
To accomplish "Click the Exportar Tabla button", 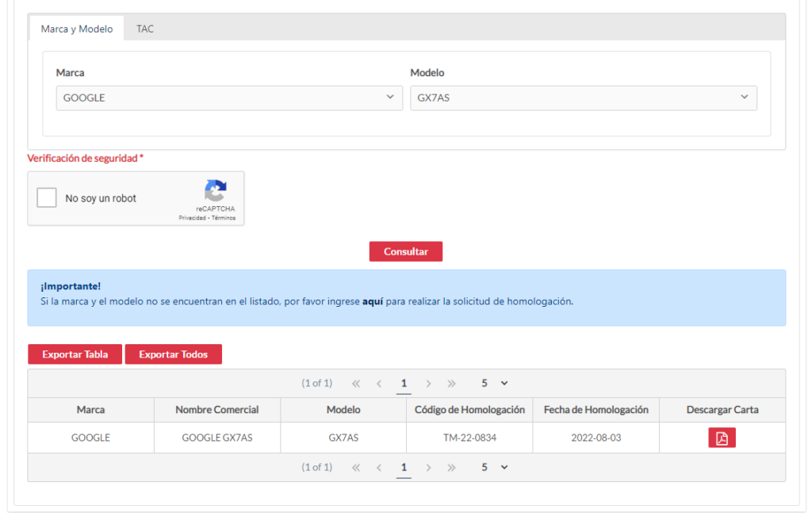I will coord(75,354).
